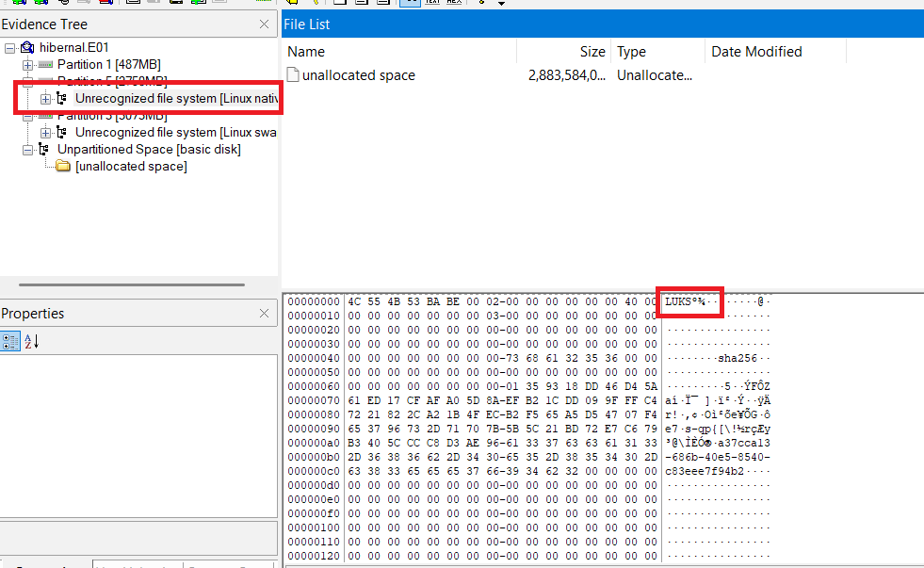Close the Evidence Tree panel
Image resolution: width=924 pixels, height=568 pixels.
tap(264, 24)
